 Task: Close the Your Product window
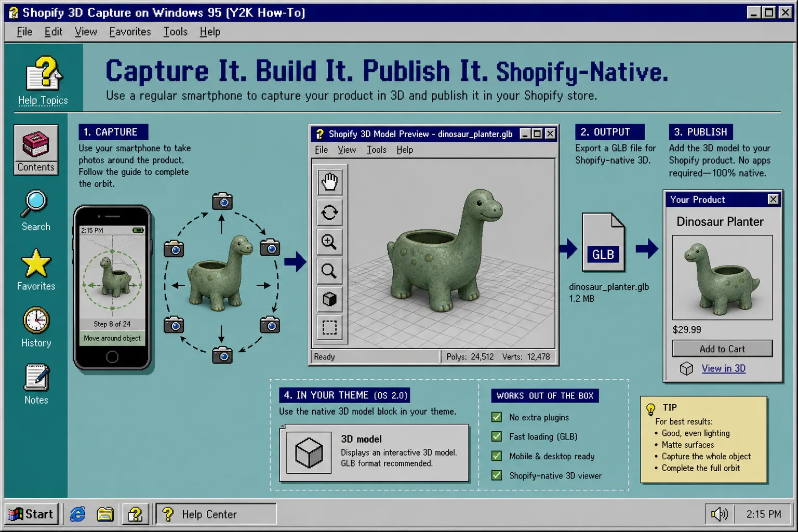point(773,199)
